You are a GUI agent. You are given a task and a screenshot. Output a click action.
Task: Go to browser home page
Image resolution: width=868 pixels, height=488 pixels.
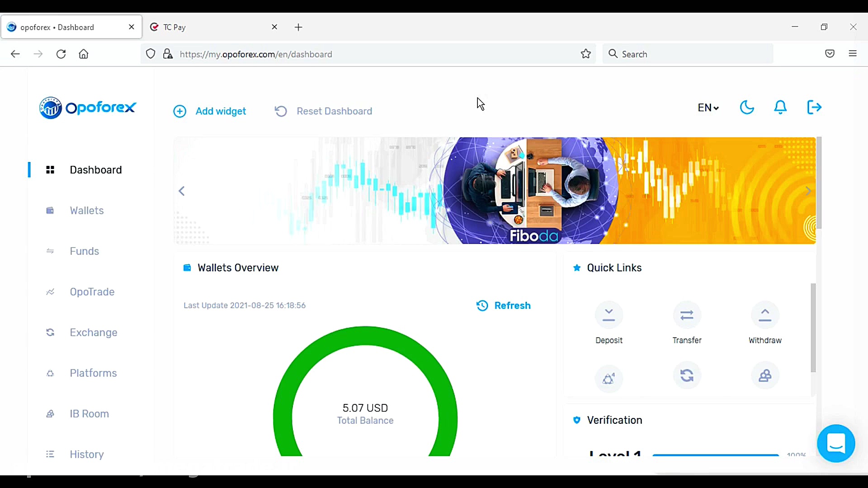84,54
